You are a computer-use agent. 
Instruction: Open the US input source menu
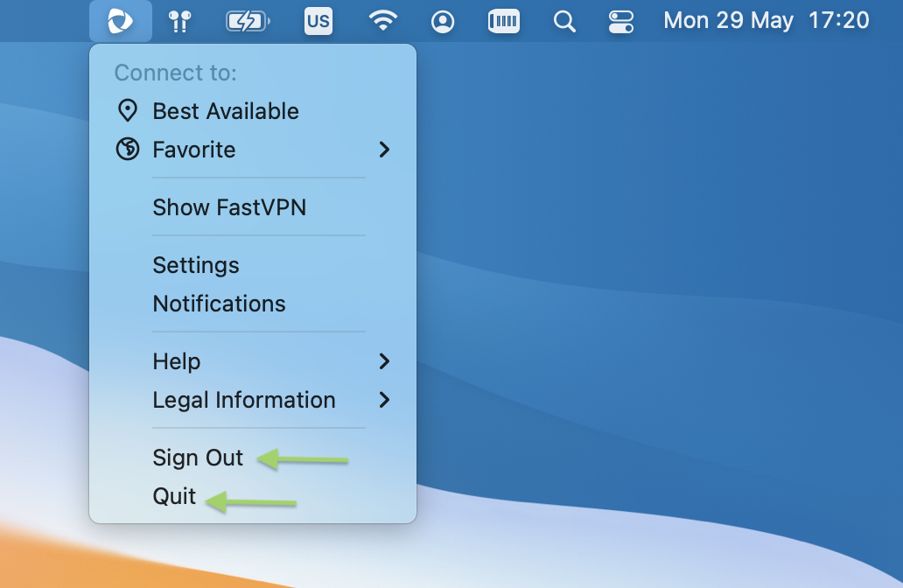(318, 21)
